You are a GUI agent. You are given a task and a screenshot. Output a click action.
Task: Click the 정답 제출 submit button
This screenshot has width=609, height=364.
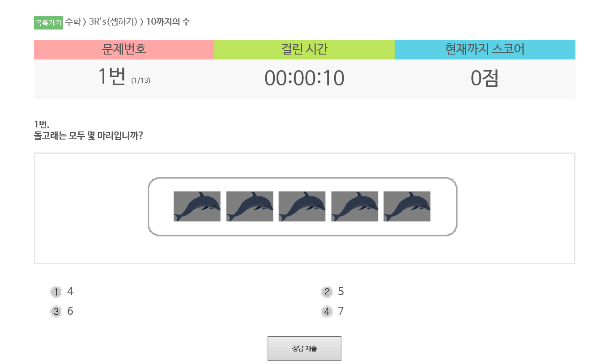coord(304,348)
